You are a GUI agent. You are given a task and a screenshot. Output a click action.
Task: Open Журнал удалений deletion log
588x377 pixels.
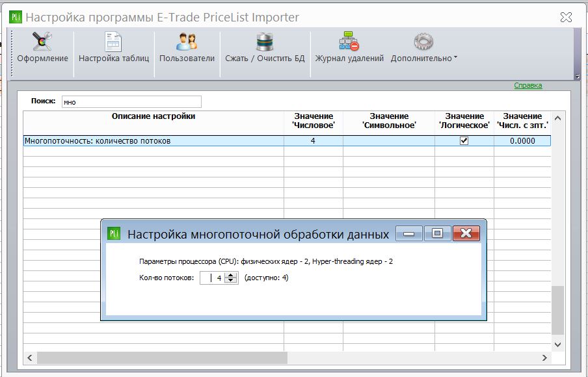(349, 47)
